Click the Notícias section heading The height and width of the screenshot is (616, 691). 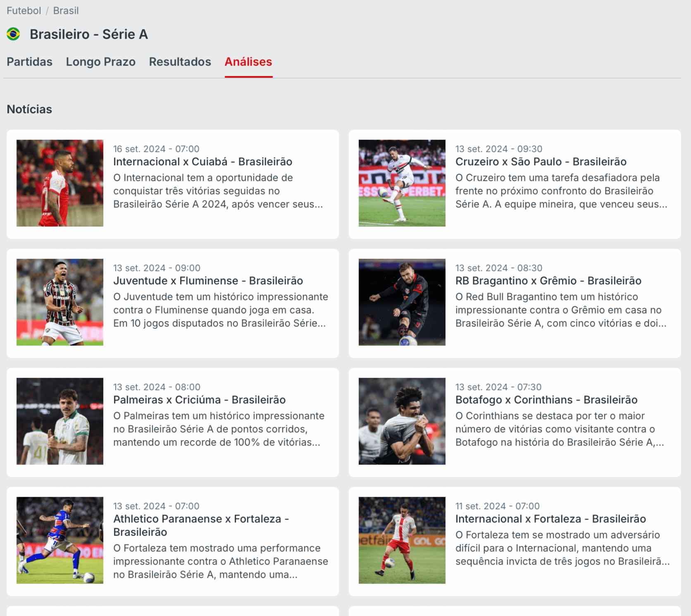point(29,109)
